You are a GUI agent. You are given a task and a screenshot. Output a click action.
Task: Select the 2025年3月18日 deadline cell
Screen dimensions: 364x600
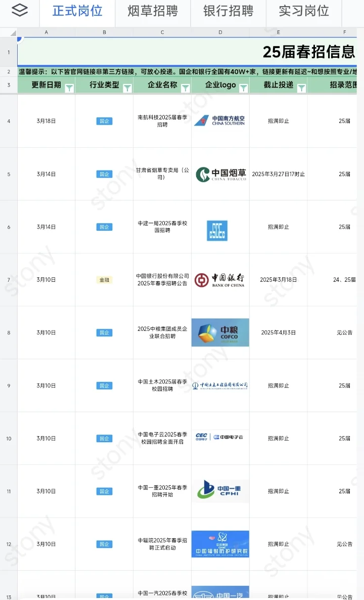coord(279,280)
